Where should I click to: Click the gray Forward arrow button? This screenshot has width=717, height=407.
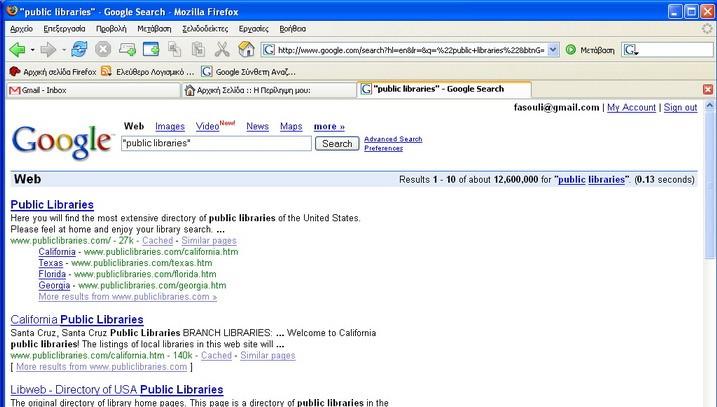pyautogui.click(x=48, y=49)
